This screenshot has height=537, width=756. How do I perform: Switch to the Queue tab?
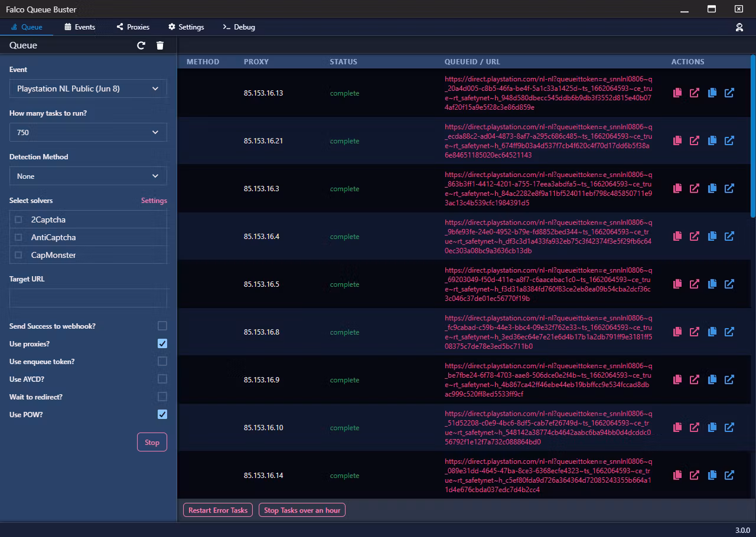click(x=27, y=27)
